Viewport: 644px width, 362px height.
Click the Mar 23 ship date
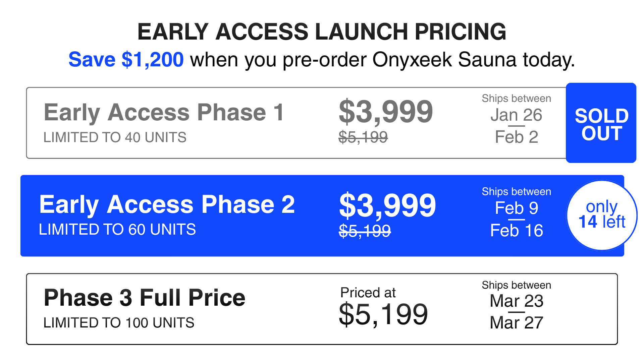point(517,301)
